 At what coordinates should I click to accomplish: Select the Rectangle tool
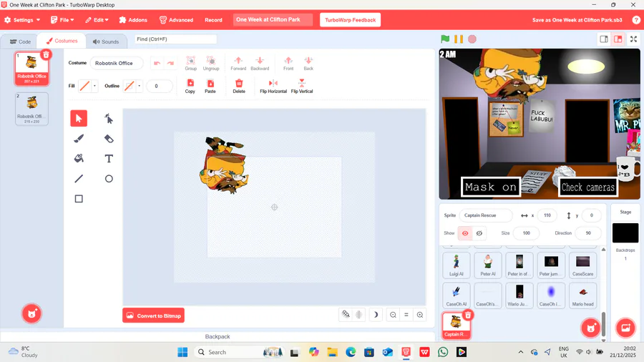[x=79, y=199]
